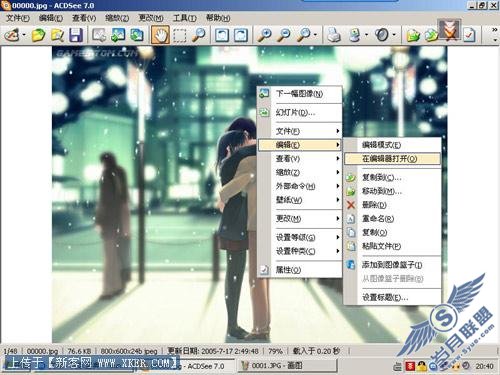Select 重命名(R) in the submenu
The image size is (500, 375).
coord(392,219)
